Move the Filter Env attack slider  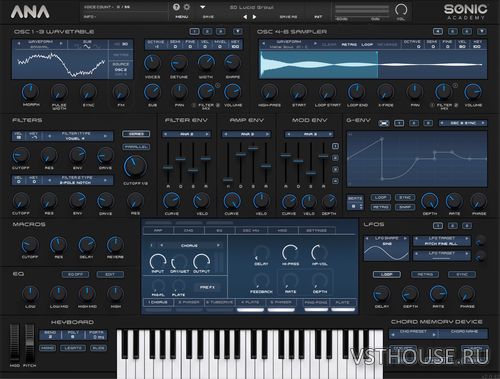[x=168, y=168]
